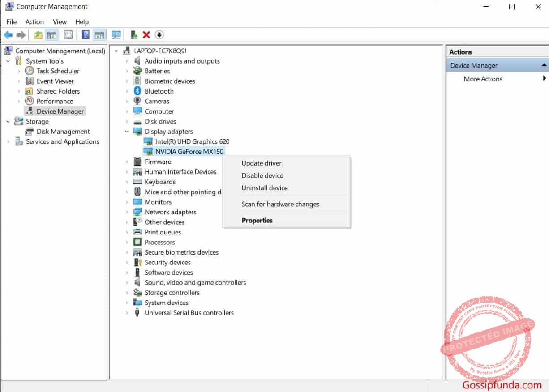Image resolution: width=549 pixels, height=392 pixels.
Task: Select the NVIDIA GeForce MX150 device
Action: coord(189,151)
